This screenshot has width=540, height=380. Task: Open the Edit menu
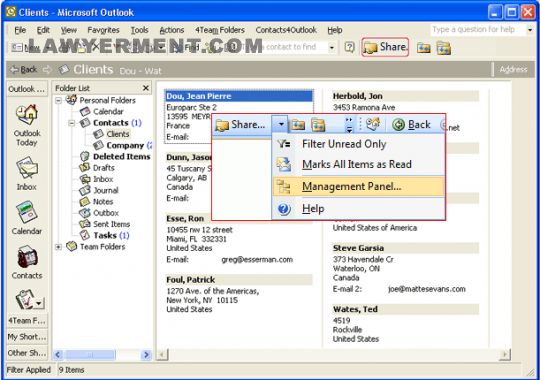coord(43,30)
